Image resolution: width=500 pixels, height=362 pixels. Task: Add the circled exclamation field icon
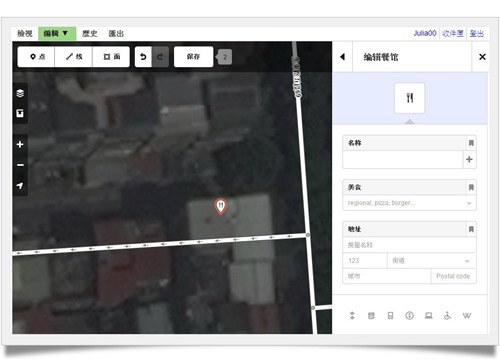(409, 315)
